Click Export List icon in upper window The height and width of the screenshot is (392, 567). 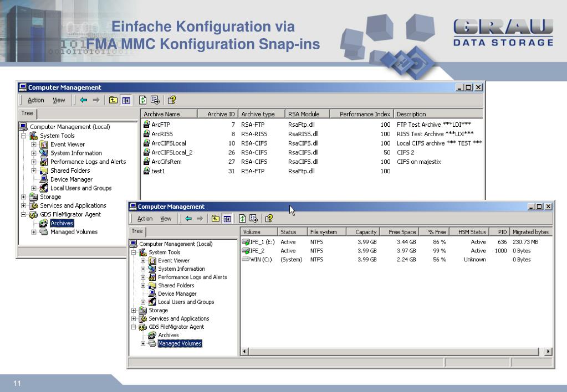point(155,100)
